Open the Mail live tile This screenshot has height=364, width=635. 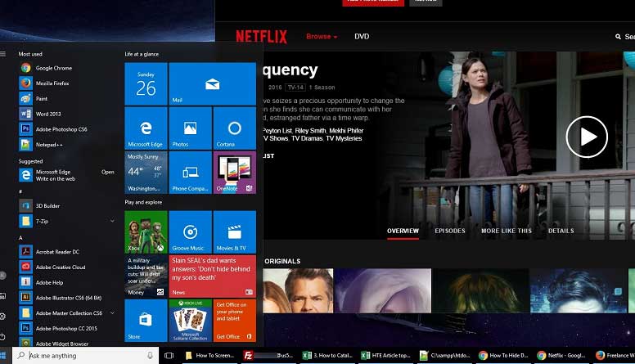pos(212,83)
